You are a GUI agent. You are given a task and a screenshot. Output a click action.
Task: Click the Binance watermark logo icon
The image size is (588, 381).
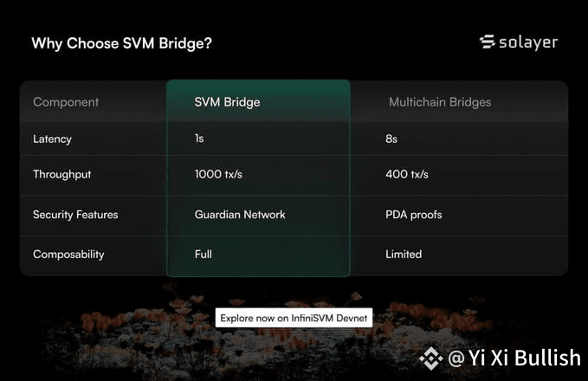pyautogui.click(x=431, y=358)
